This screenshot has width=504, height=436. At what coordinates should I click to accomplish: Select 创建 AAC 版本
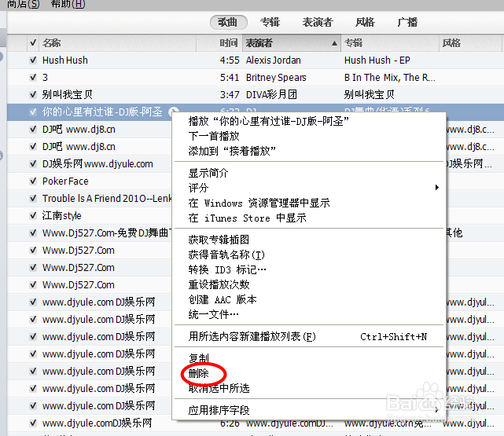(x=223, y=299)
